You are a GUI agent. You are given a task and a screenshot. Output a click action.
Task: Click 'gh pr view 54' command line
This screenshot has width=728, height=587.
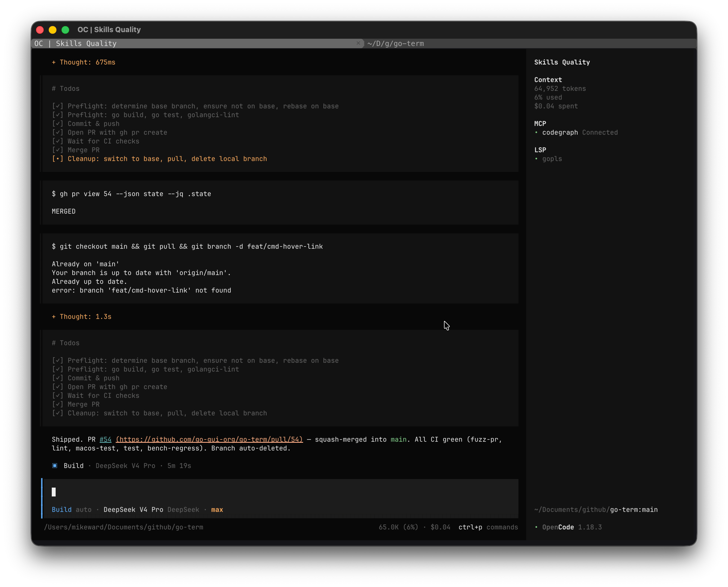click(x=131, y=194)
